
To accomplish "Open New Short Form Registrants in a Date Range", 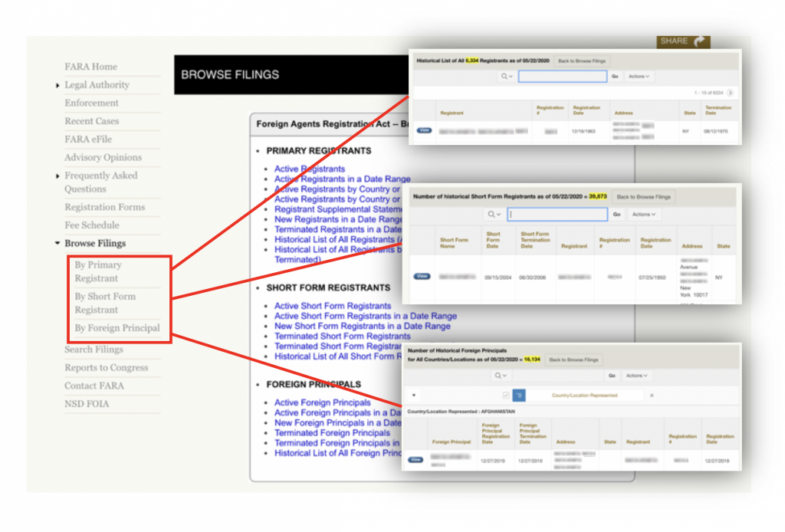I will point(363,326).
